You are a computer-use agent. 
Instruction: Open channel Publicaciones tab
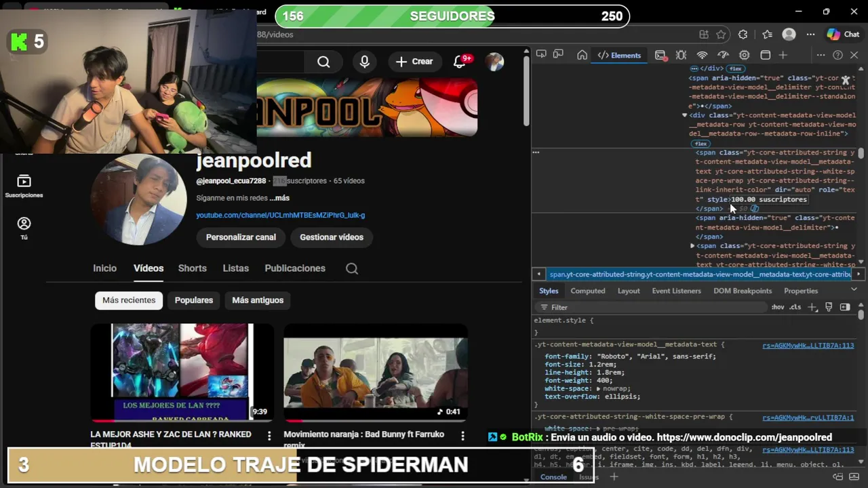(x=295, y=268)
